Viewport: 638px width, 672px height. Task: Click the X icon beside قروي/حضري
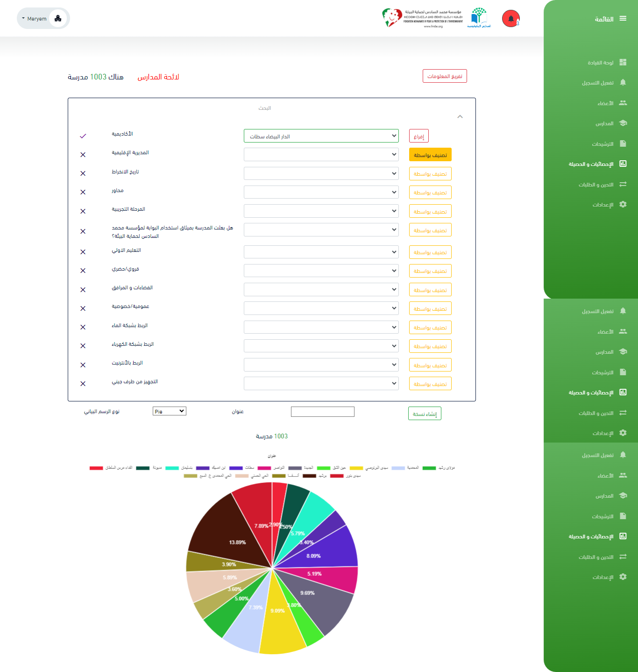(x=83, y=271)
